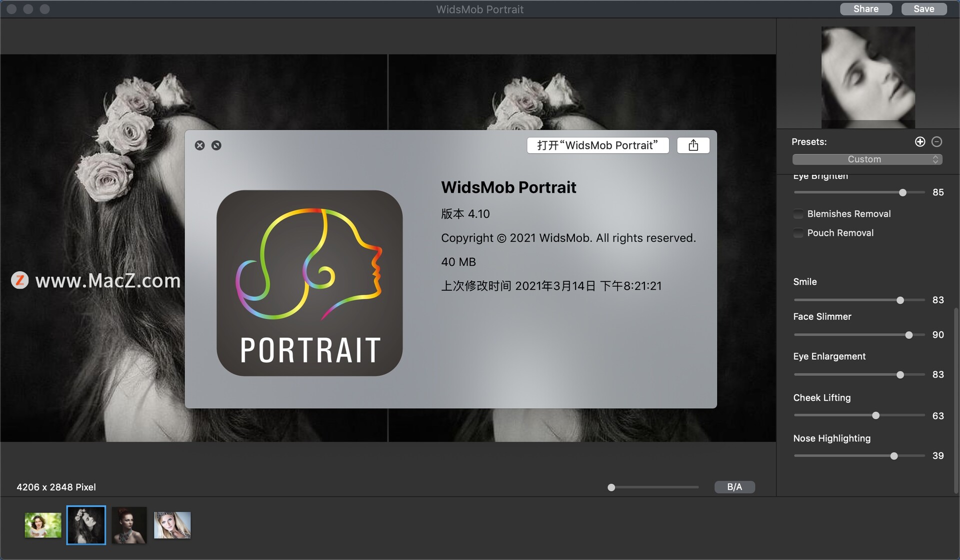
Task: Click the Save button in the title bar
Action: tap(924, 9)
